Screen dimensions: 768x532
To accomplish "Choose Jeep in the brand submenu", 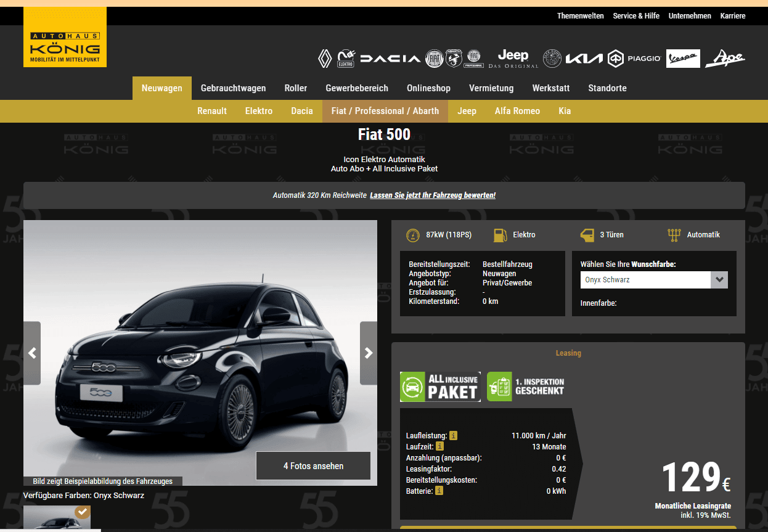I will (x=467, y=111).
